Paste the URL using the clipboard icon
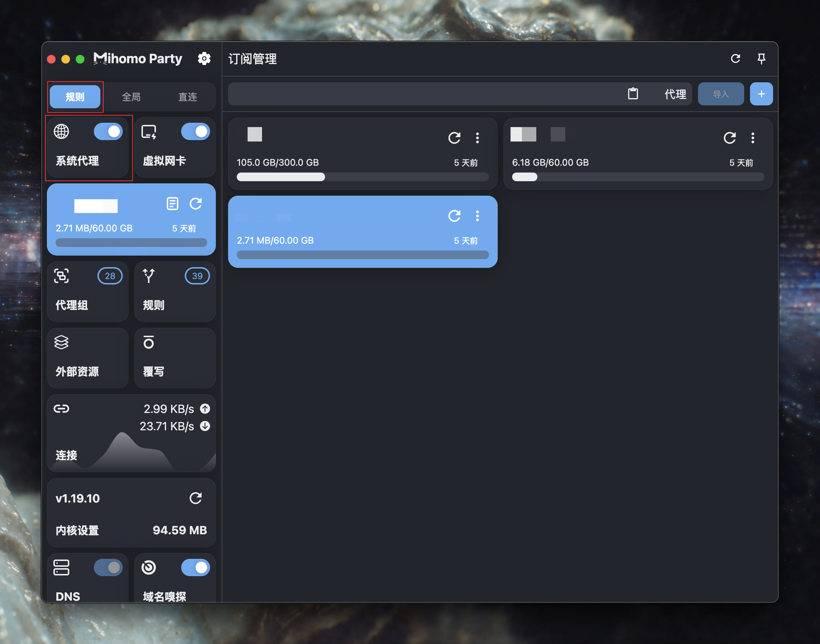Image resolution: width=820 pixels, height=644 pixels. 633,93
